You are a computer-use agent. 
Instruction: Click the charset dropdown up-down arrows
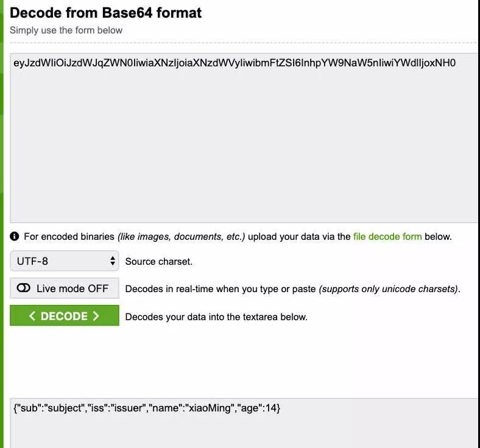click(113, 261)
